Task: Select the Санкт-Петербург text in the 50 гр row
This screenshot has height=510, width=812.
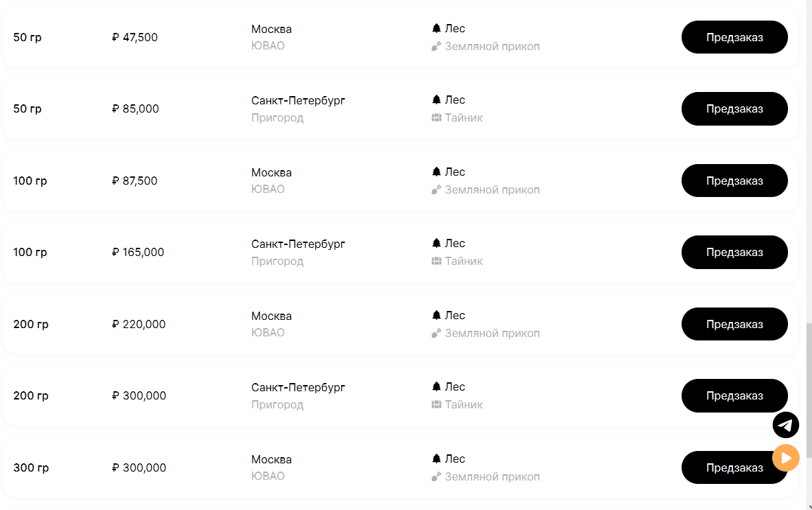Action: 298,101
